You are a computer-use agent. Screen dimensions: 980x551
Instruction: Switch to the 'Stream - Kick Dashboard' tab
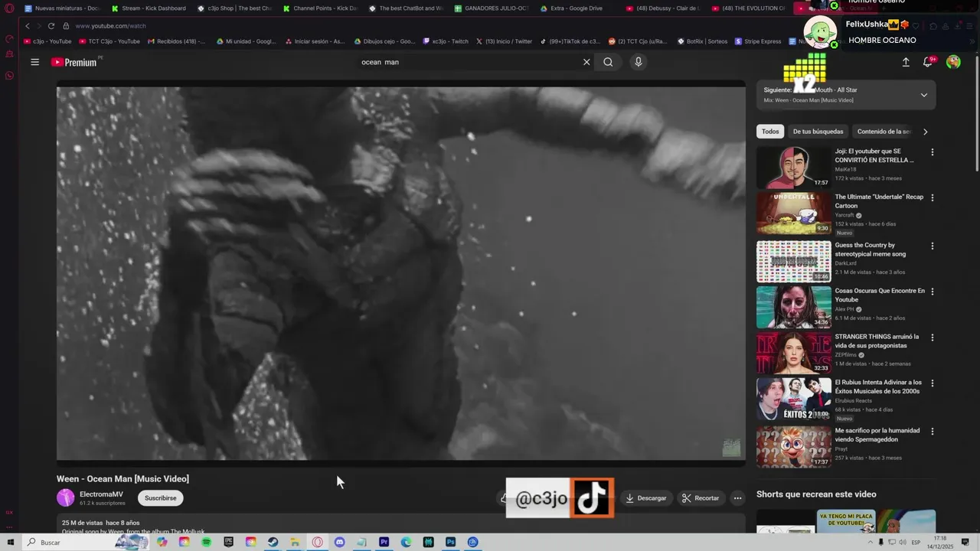click(x=149, y=8)
